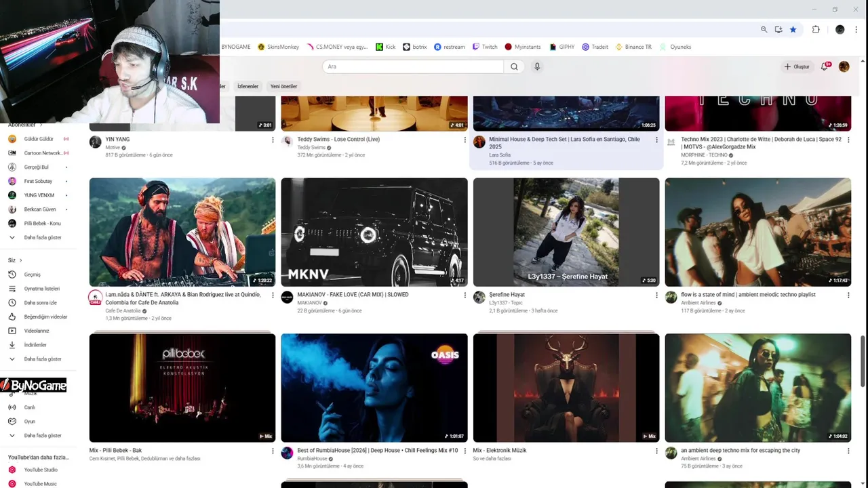The width and height of the screenshot is (868, 488).
Task: Open the Lara Sofia channel link
Action: click(500, 155)
